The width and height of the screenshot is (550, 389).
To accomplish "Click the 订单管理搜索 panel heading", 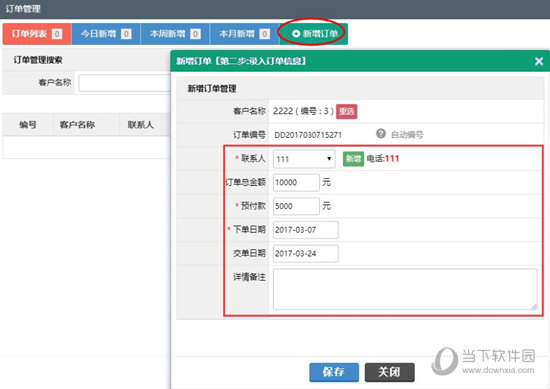I will (x=38, y=60).
